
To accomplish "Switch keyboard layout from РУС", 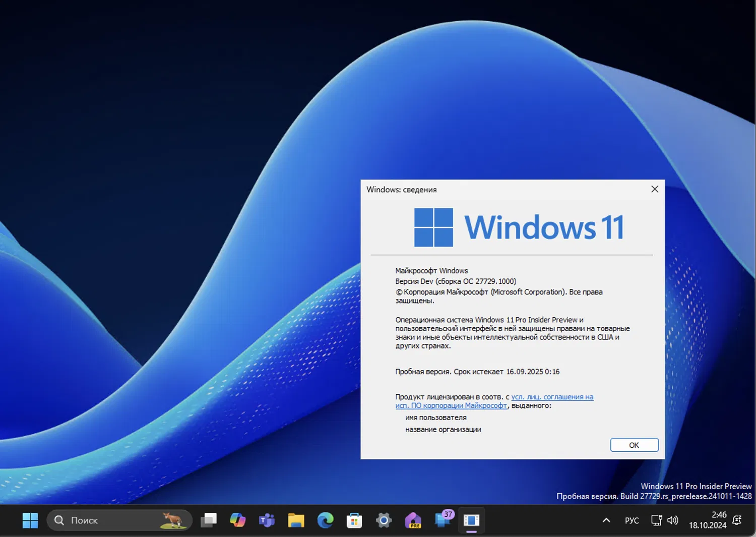I will 632,520.
